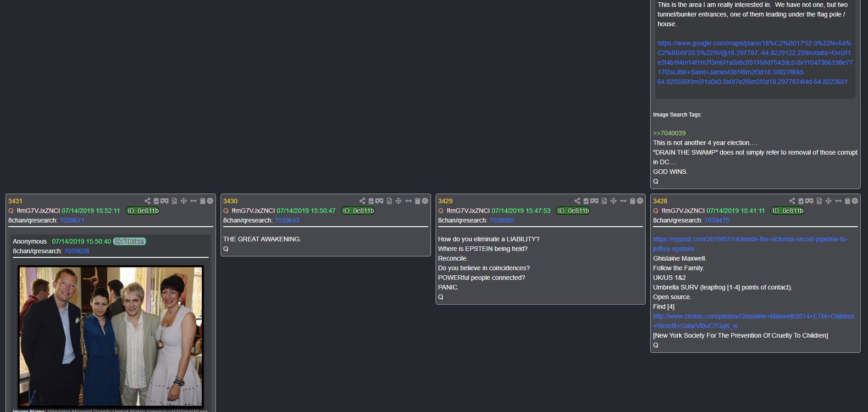Open the nypost.com Victoria's Secret article link
This screenshot has width=868, height=412.
click(x=751, y=244)
